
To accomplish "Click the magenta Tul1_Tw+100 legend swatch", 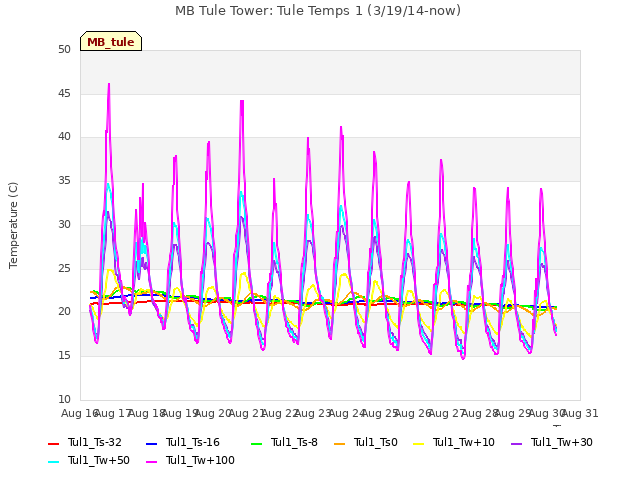I will [x=151, y=462].
